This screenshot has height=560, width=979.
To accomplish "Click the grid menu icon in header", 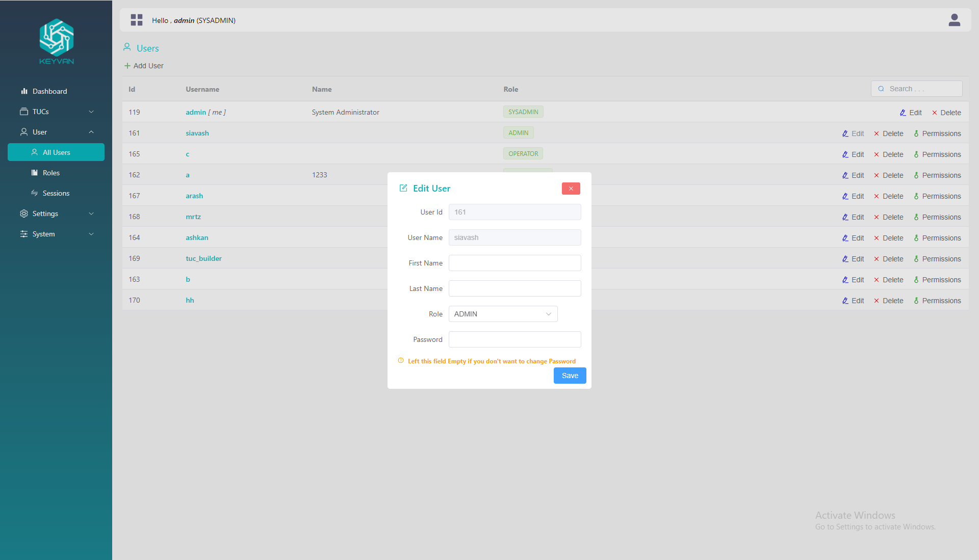I will coord(136,20).
